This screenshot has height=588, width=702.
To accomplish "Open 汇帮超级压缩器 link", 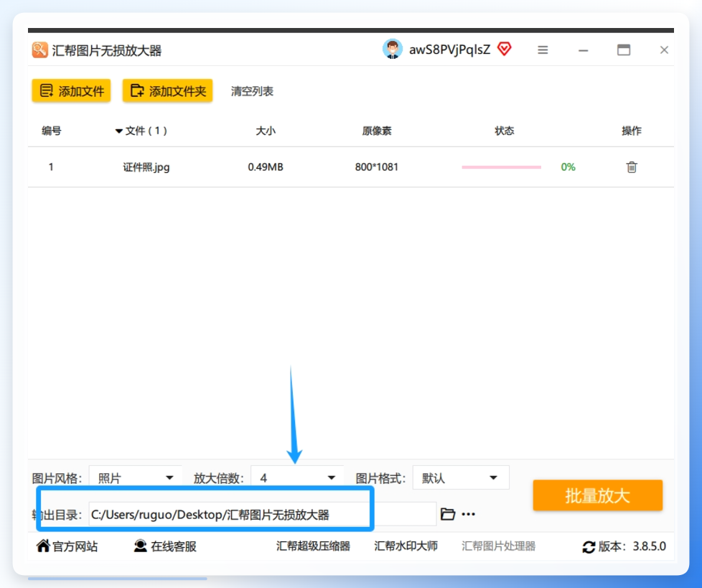I will coord(313,546).
